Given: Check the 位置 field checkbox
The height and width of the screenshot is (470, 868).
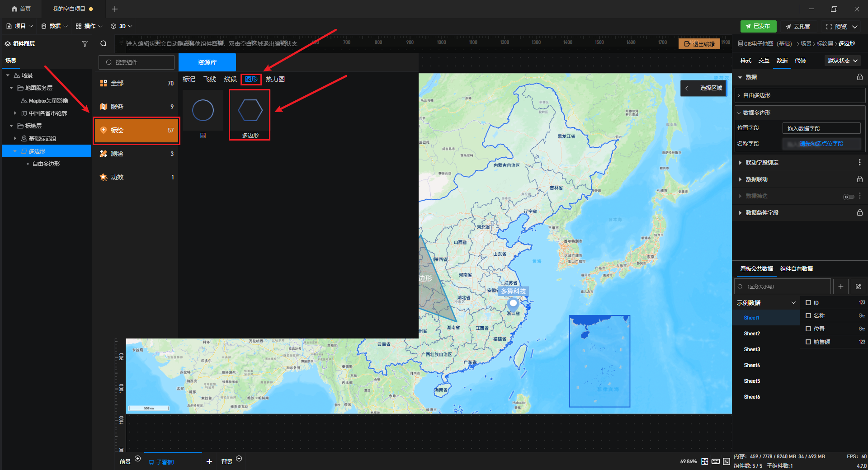Looking at the screenshot, I should 808,329.
